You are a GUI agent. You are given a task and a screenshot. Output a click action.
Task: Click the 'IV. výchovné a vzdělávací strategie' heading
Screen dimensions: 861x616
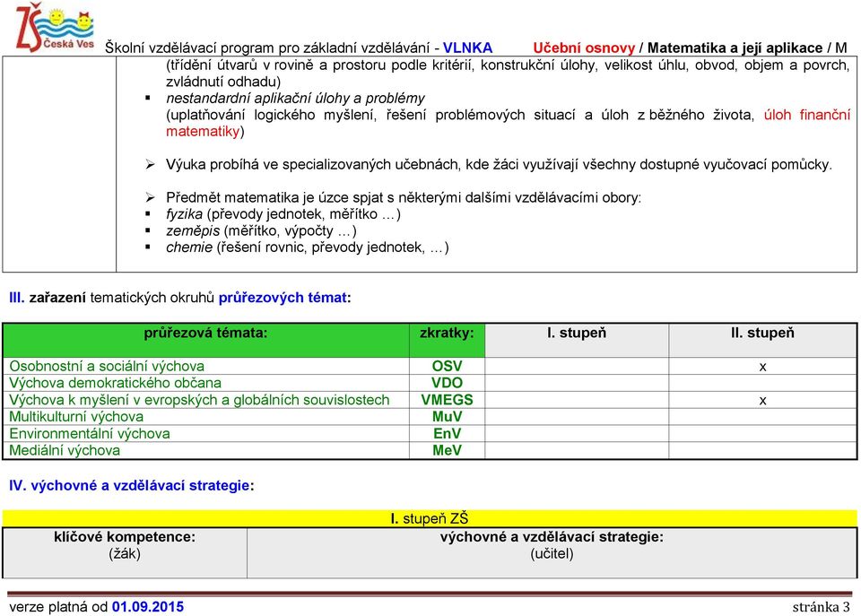click(x=132, y=485)
